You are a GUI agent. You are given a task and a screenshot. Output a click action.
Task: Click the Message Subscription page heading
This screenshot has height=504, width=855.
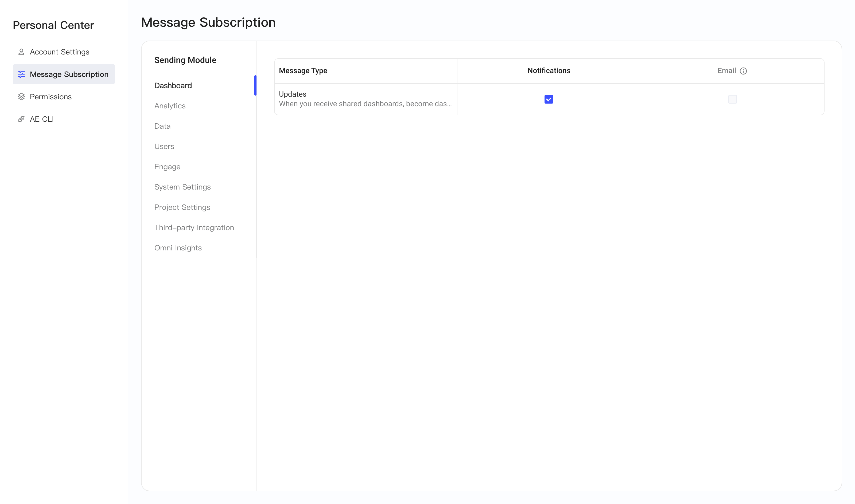point(208,22)
